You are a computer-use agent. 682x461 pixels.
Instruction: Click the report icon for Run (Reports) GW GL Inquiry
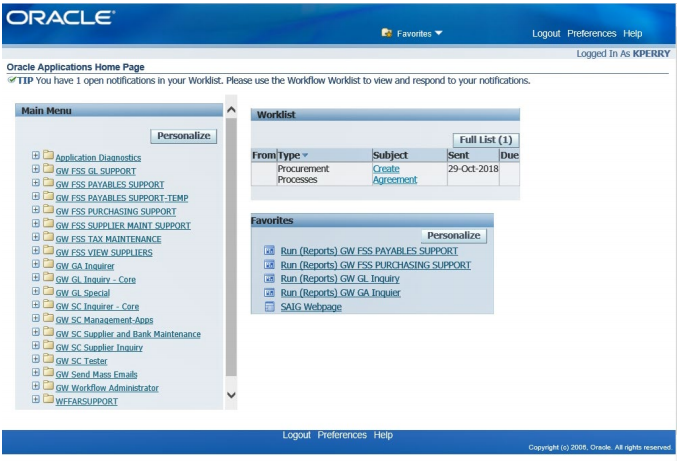(x=270, y=278)
